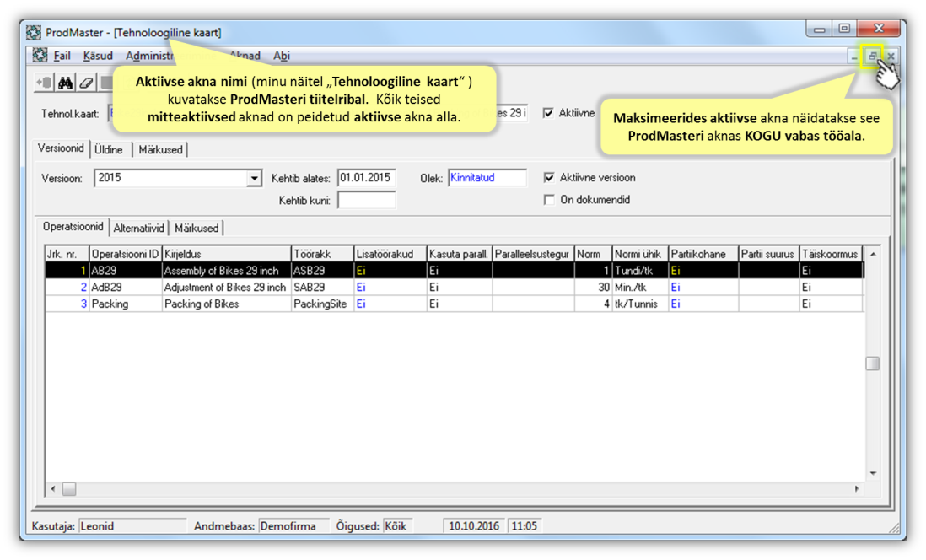Click the table's vertical scroll down arrow
Screen dimensions: 926x560
click(872, 473)
